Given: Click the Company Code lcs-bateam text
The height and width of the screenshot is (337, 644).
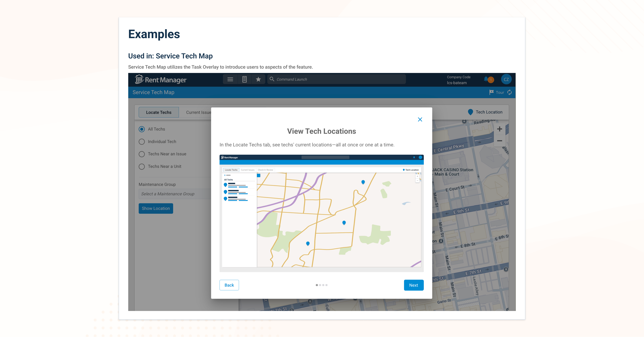Looking at the screenshot, I should [x=458, y=80].
